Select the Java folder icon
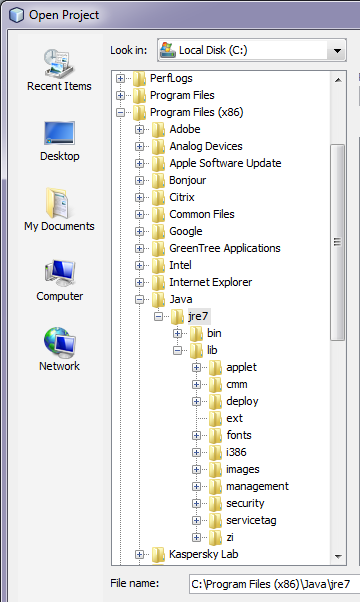 (158, 299)
